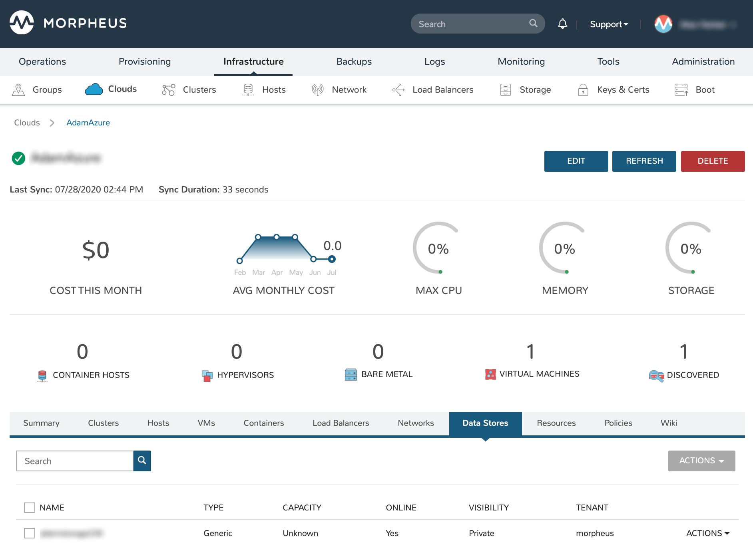Click the Load Balancers arrows icon

398,90
